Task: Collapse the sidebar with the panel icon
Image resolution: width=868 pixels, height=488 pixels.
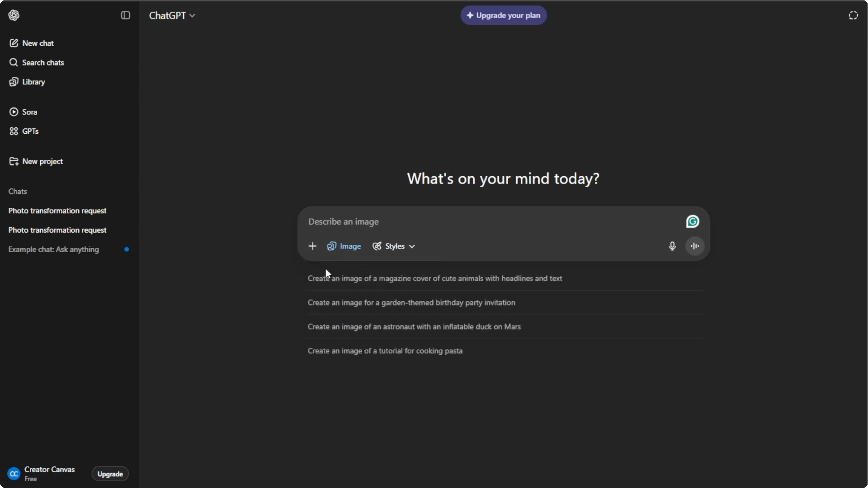Action: tap(125, 15)
